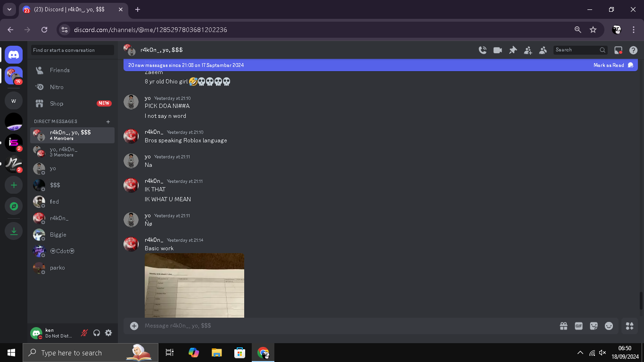Screen dimensions: 644x362
Task: Unmute the microphone
Action: click(84, 333)
